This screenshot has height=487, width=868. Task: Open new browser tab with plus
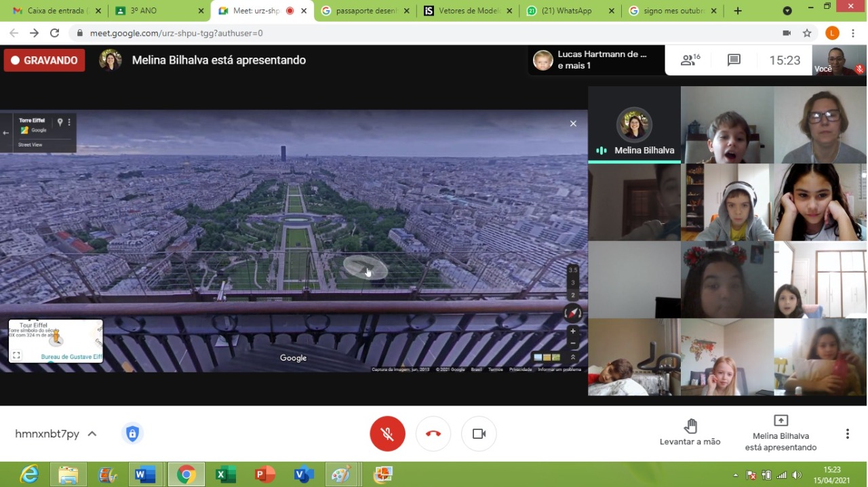(x=738, y=11)
